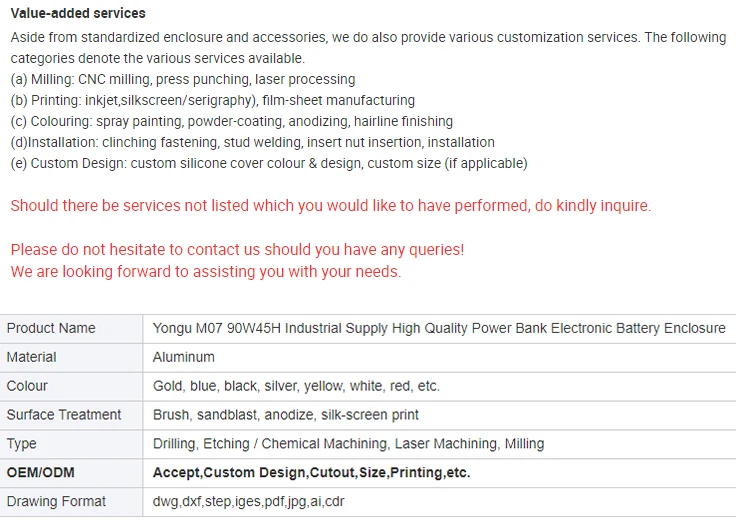Click the "Drilling, Etching" type value
Screen dimensions: 736x525
(x=348, y=444)
